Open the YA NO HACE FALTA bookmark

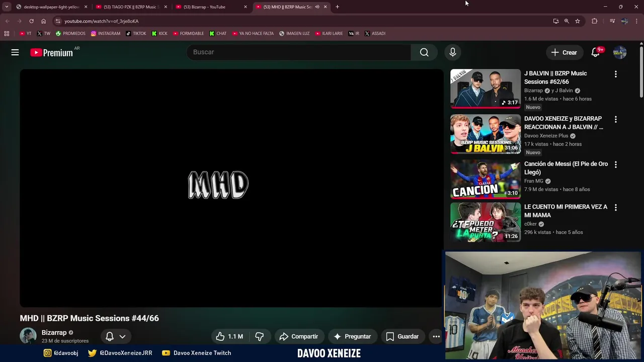254,34
